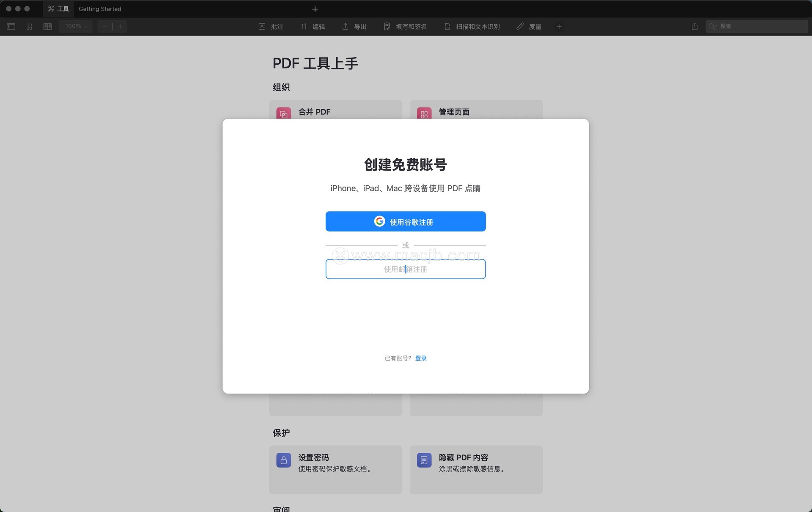This screenshot has width=812, height=512.
Task: Add a toolbar item with the plus icon
Action: pyautogui.click(x=559, y=27)
